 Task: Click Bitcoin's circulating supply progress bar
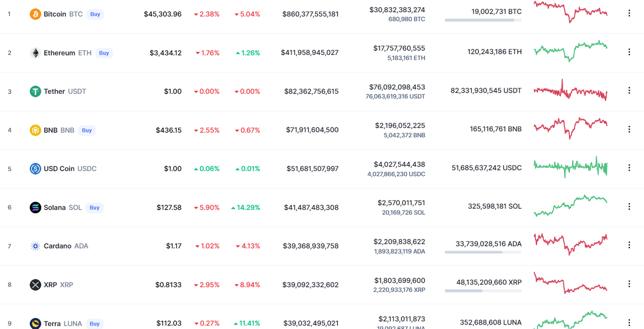pos(483,20)
